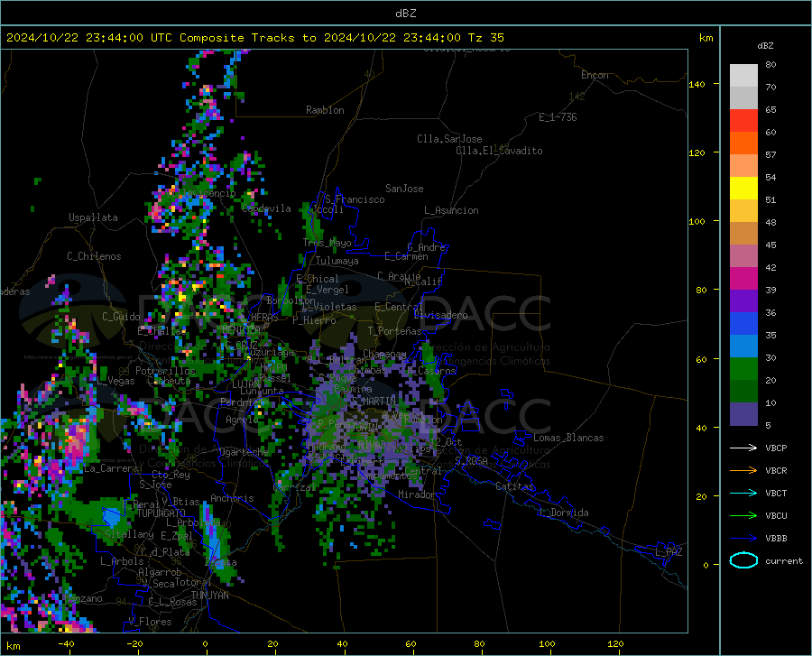Click the S_Francisco label on map

point(355,199)
